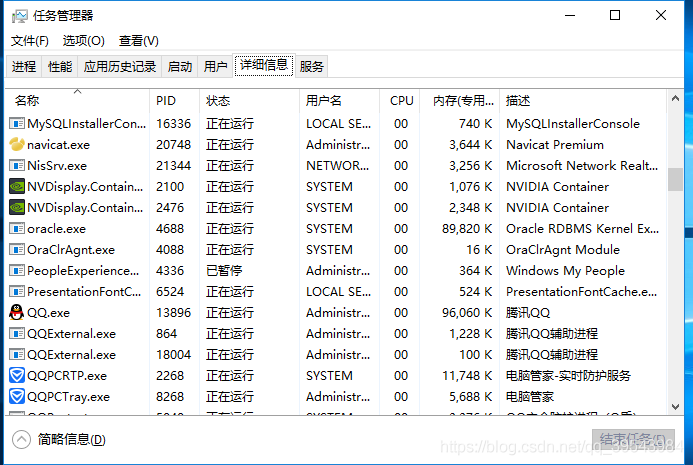The width and height of the screenshot is (693, 465).
Task: Click the QQ.exe penguin icon
Action: coord(17,312)
